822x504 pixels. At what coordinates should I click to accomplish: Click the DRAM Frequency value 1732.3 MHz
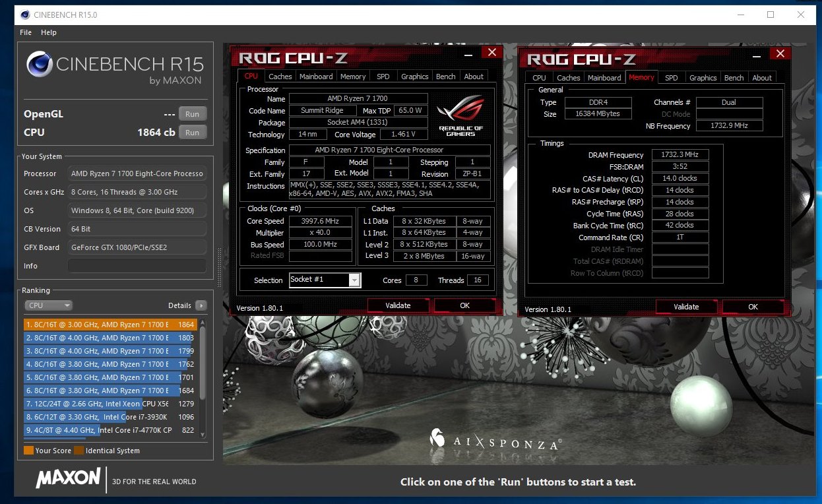tap(680, 154)
